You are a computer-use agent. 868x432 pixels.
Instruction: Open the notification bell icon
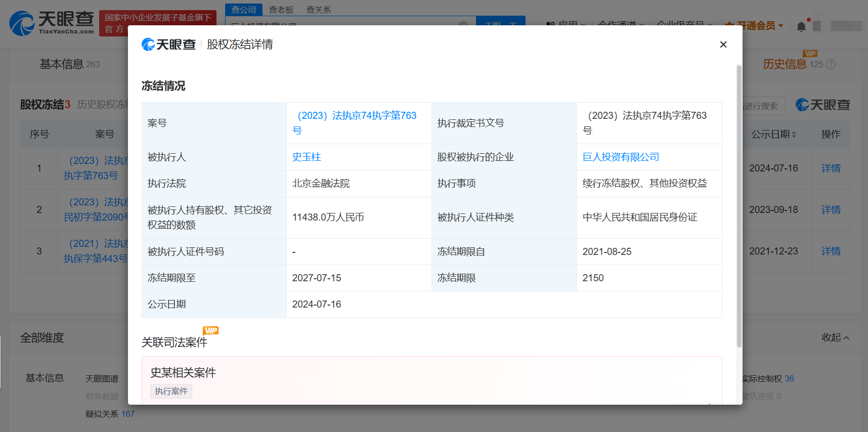point(801,26)
